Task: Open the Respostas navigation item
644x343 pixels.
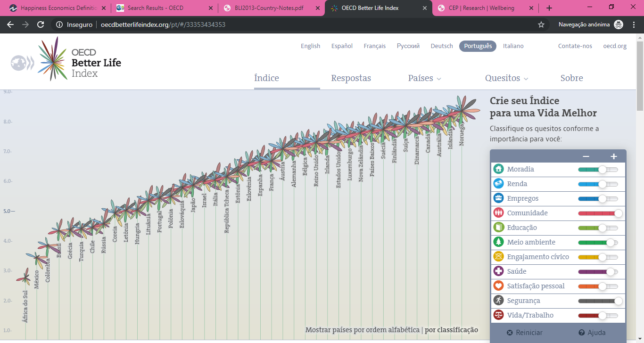Action: pos(351,78)
